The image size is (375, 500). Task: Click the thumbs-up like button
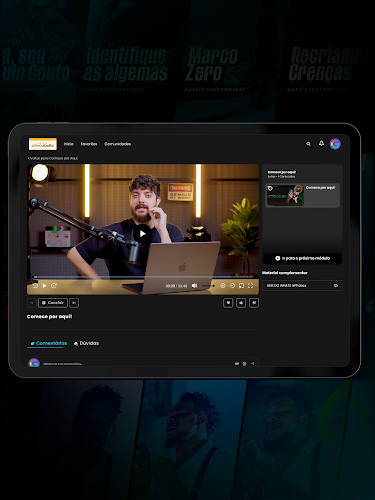click(x=241, y=303)
